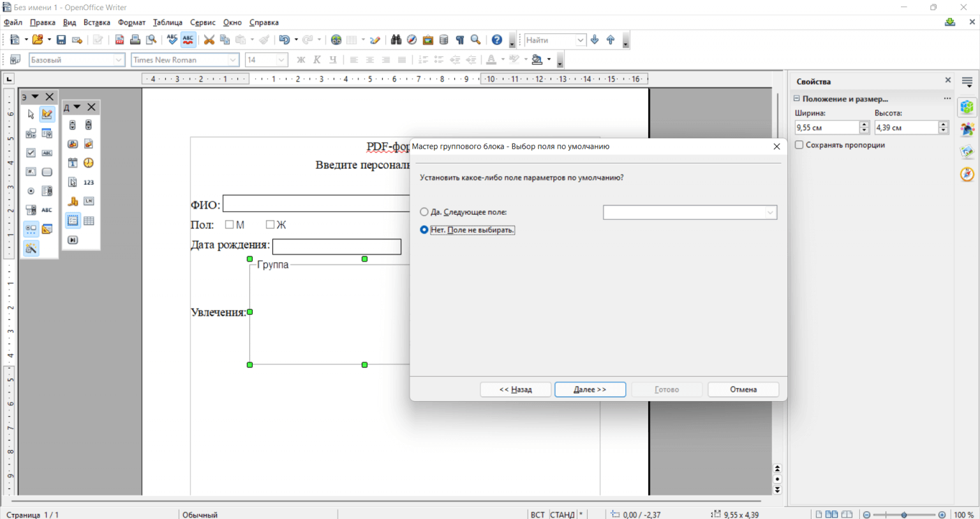Open the Form Design toolbar icon
980x519 pixels.
[47, 230]
